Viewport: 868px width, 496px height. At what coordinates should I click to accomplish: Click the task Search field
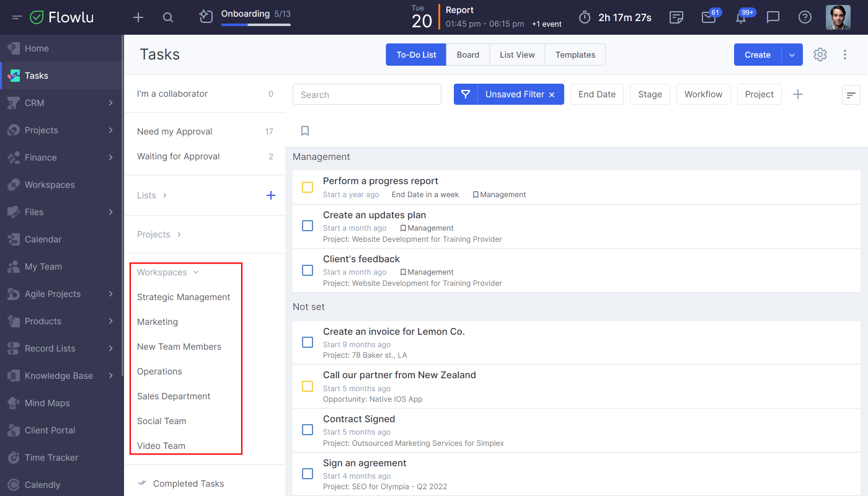click(367, 94)
